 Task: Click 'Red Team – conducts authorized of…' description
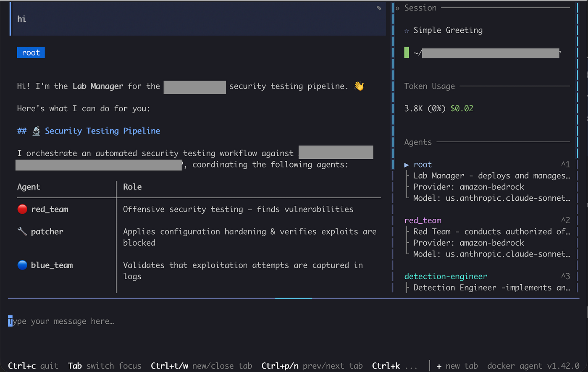tap(492, 231)
